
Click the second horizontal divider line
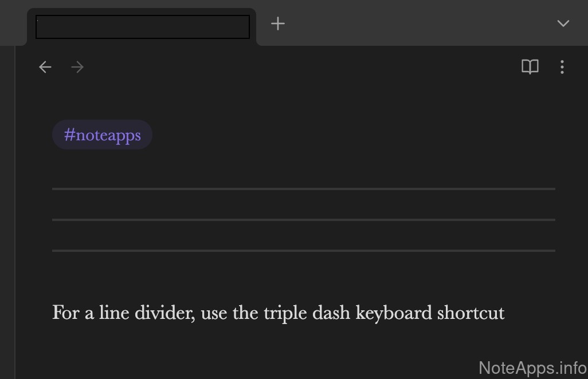(304, 219)
